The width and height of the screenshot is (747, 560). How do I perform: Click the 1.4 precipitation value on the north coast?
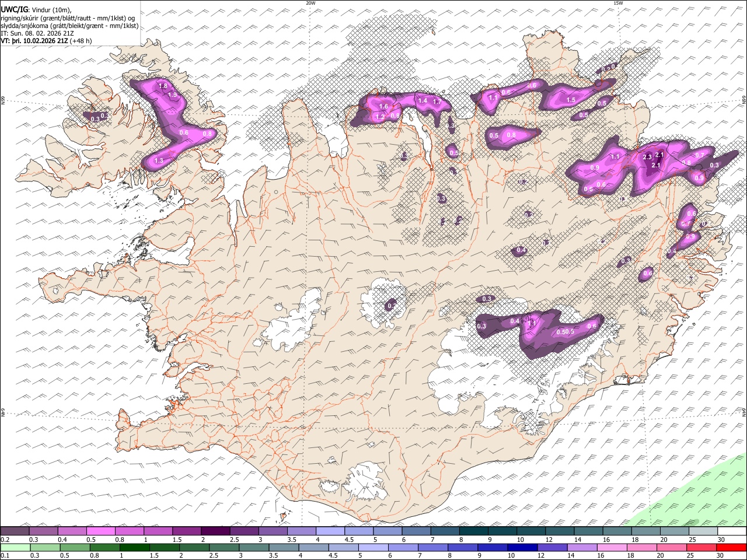click(423, 101)
